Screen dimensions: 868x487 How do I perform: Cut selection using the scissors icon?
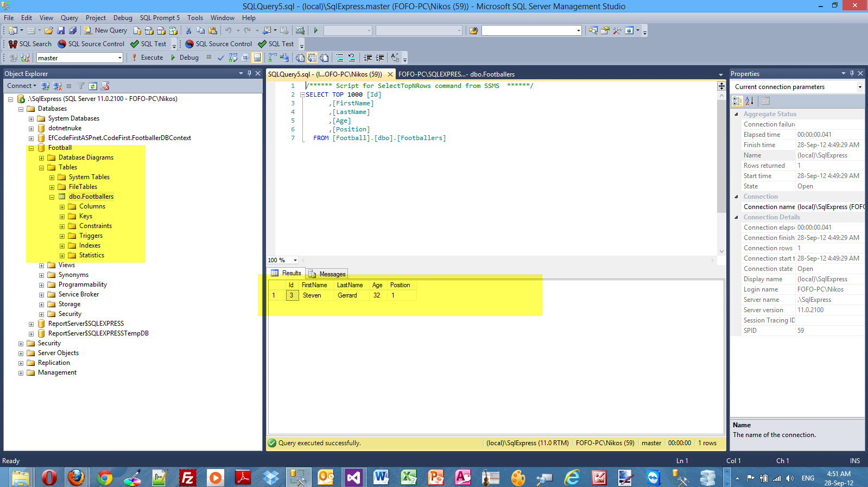[x=188, y=30]
